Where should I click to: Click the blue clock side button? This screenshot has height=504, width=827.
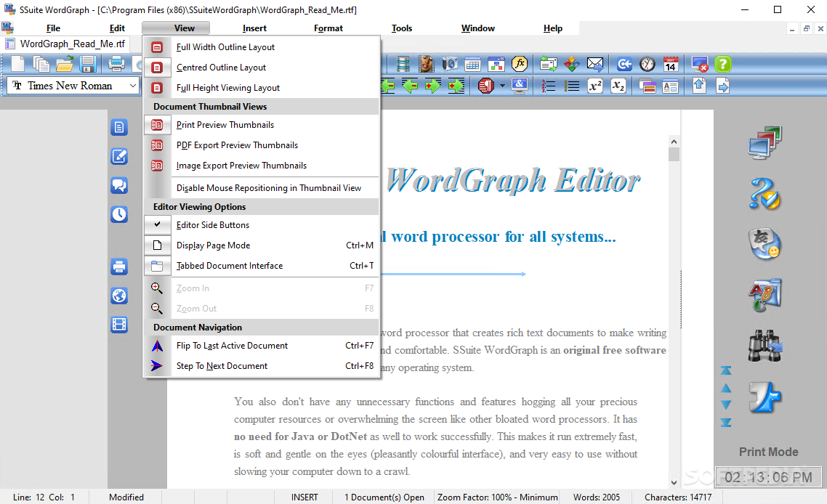tap(119, 214)
